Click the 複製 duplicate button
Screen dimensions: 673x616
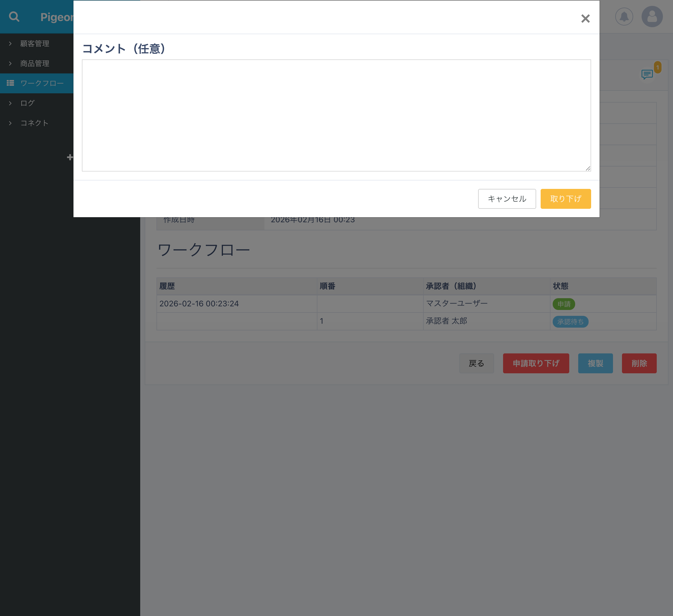pos(595,363)
